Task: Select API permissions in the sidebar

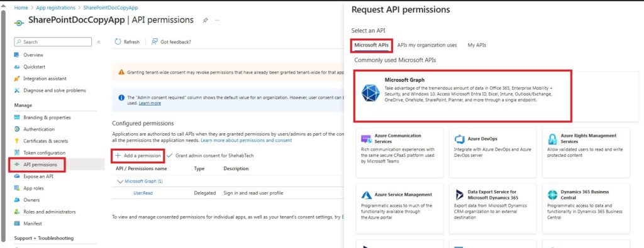Action: pyautogui.click(x=40, y=164)
